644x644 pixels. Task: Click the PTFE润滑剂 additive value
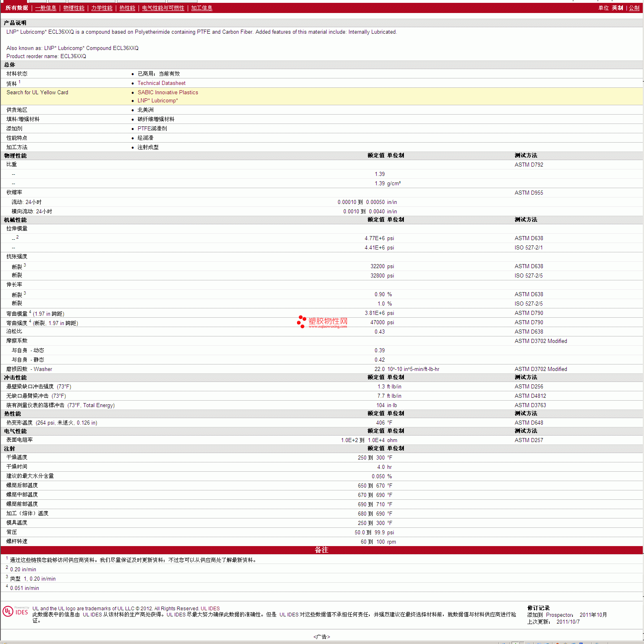152,129
